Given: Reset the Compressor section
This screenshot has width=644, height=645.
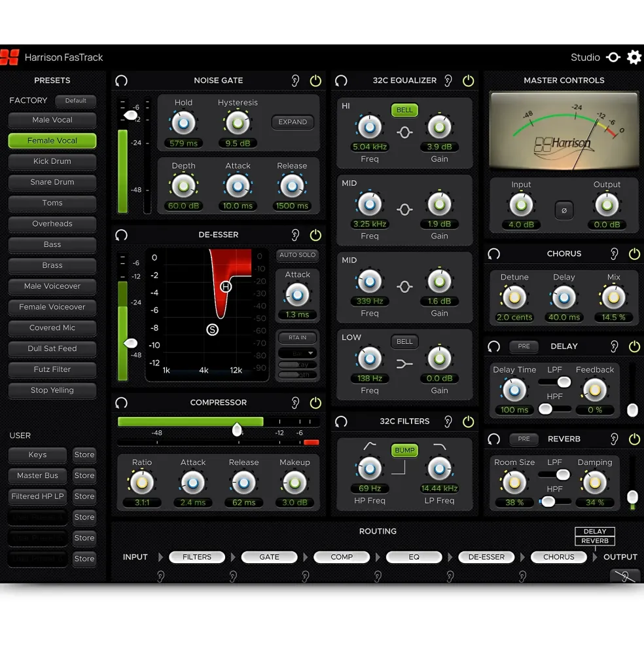Looking at the screenshot, I should (x=121, y=403).
